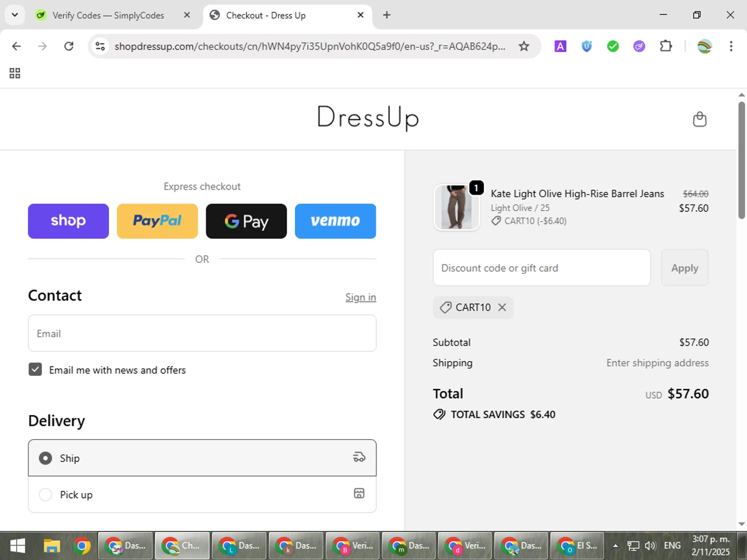Uncheck Email me with news and offers
The height and width of the screenshot is (560, 747).
point(35,369)
